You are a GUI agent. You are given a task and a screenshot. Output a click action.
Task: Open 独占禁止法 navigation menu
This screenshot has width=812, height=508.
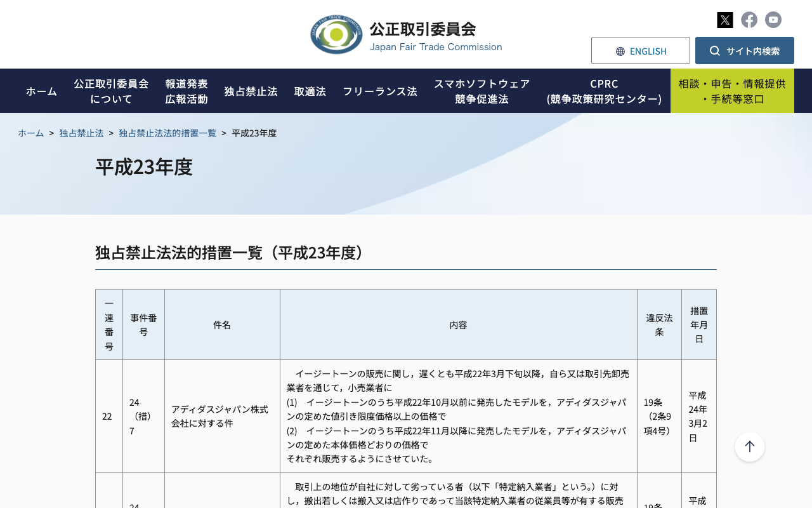pos(251,91)
